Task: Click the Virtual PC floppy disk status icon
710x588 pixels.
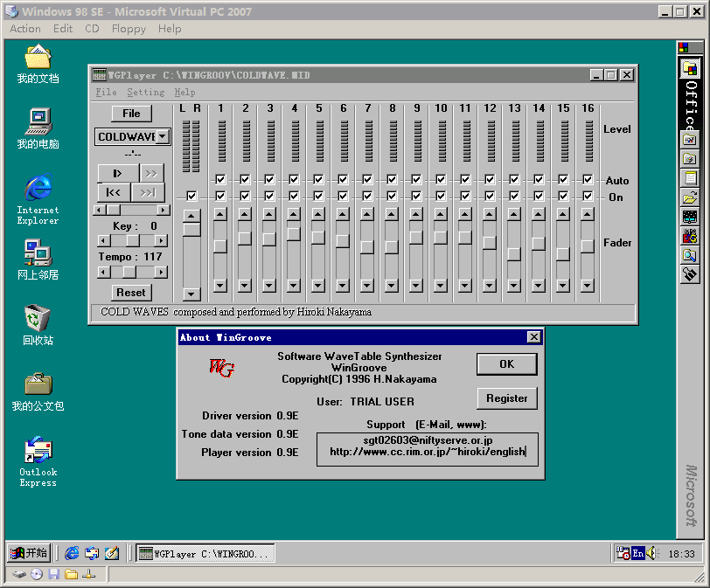Action: (x=54, y=574)
